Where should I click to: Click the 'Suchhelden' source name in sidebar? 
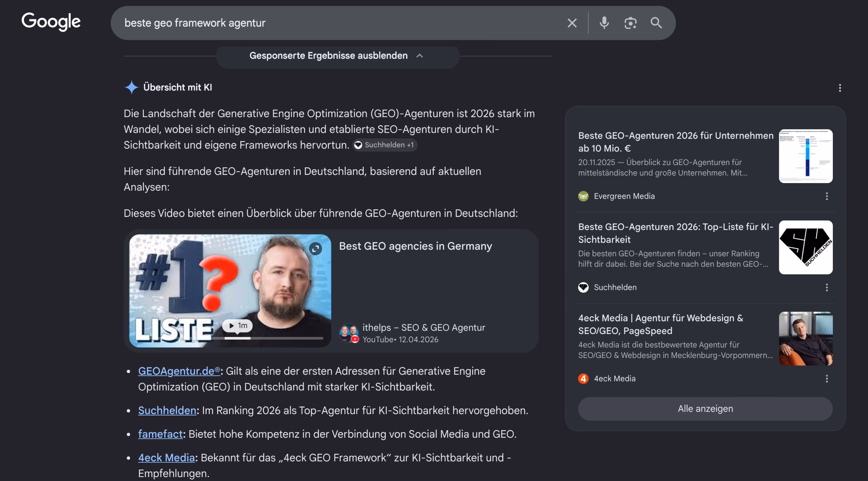pos(615,287)
